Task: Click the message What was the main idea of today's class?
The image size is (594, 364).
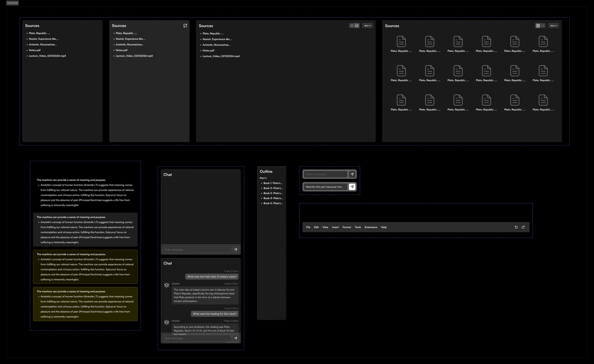Action: [212, 277]
